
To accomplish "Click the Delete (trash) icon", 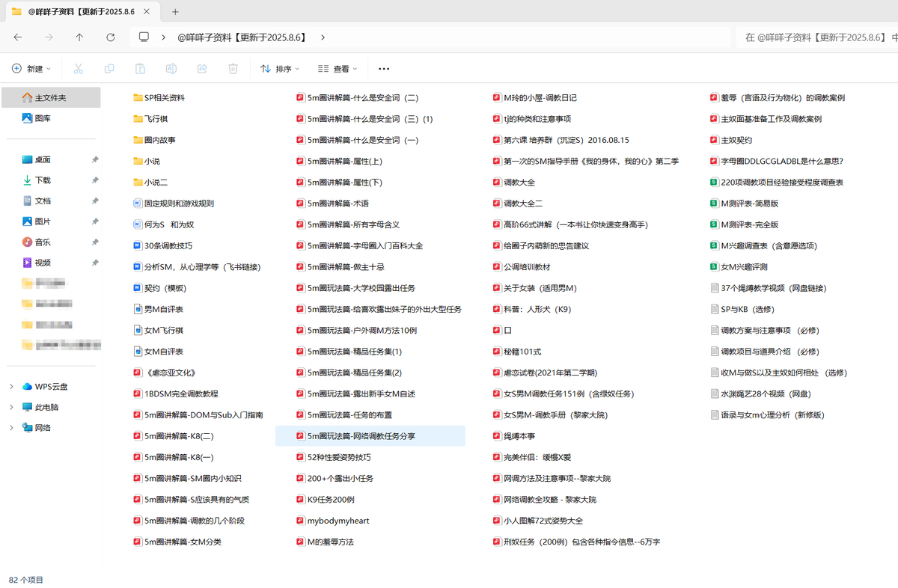I will coord(233,68).
